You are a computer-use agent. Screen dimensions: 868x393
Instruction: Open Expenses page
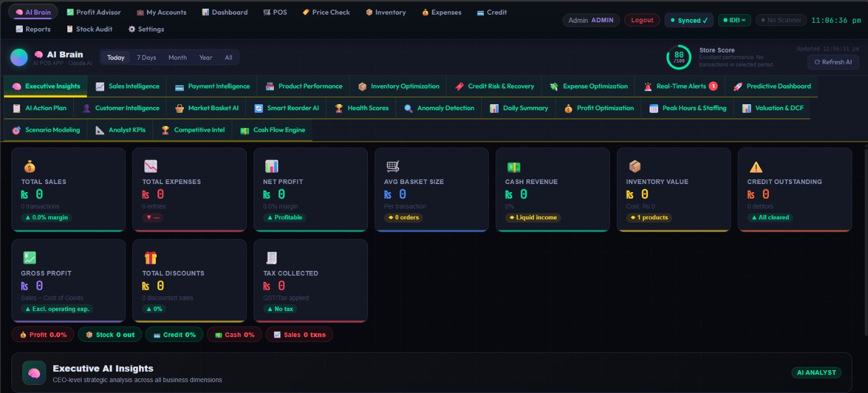(x=442, y=12)
